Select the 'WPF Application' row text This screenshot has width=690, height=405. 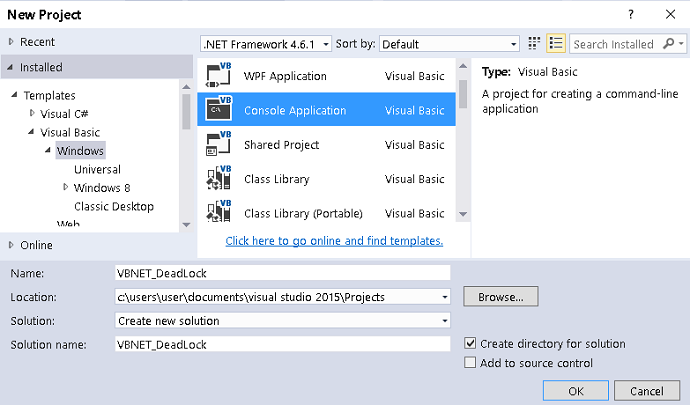coord(285,76)
